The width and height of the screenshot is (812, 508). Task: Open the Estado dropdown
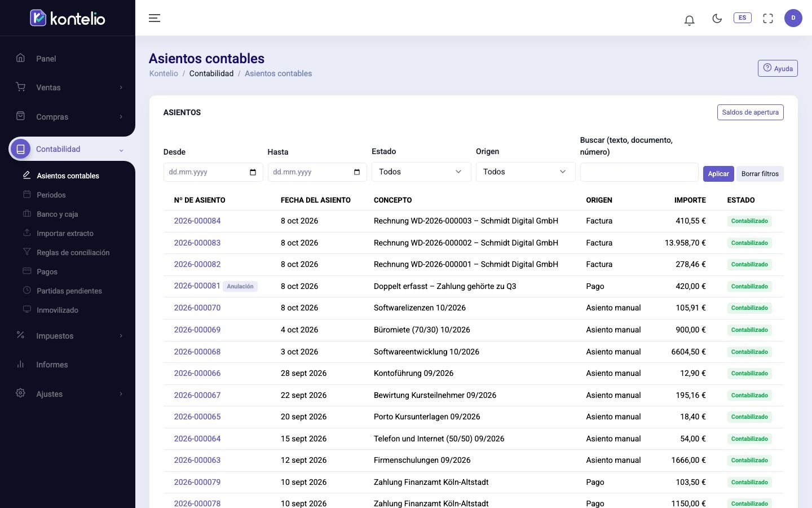(x=421, y=172)
